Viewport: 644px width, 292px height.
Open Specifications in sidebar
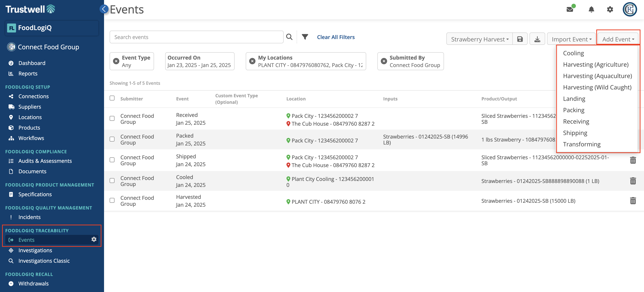(35, 194)
